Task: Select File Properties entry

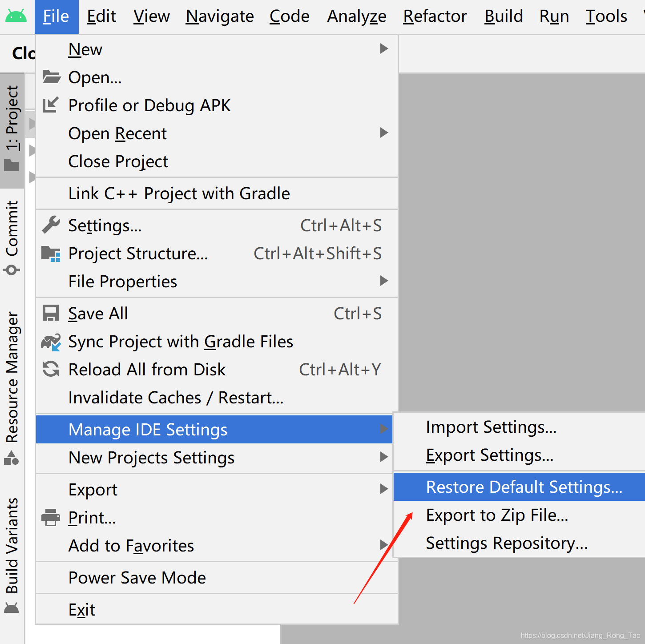Action: click(217, 281)
